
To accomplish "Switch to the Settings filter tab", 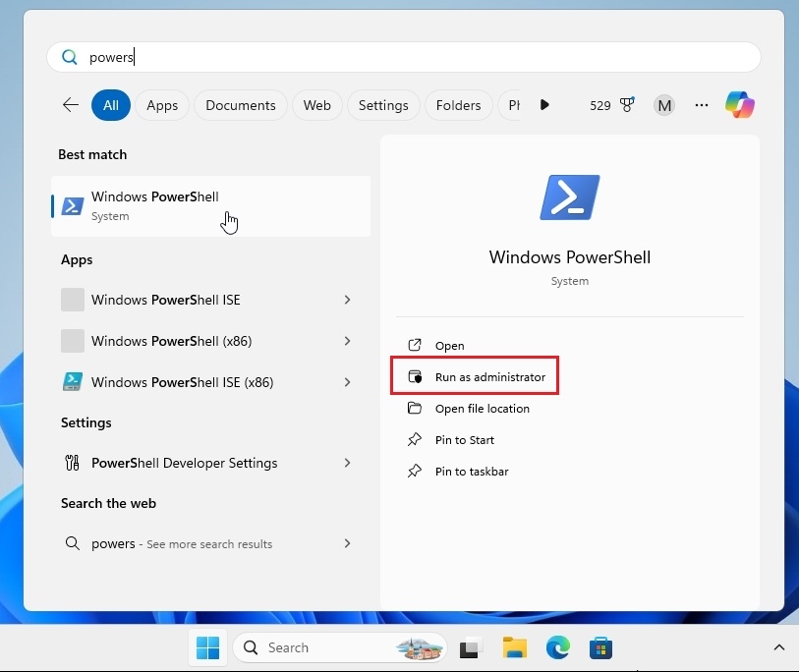I will click(383, 105).
